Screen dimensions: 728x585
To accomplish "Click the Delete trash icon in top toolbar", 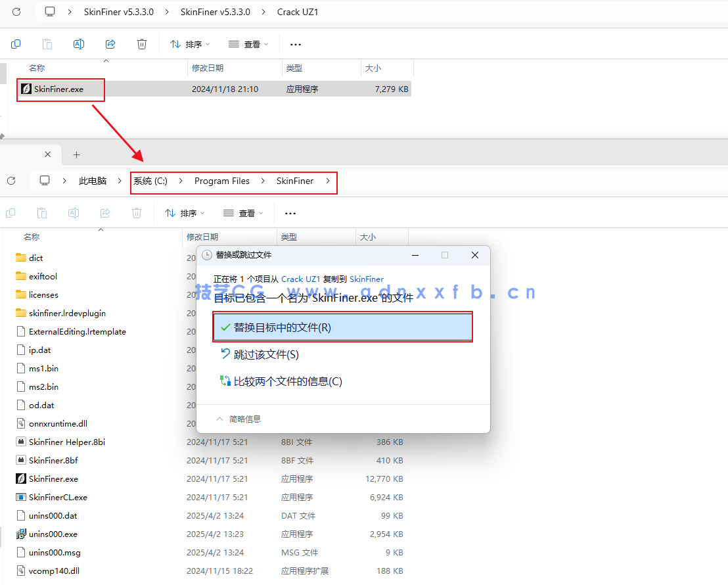I will tap(142, 44).
